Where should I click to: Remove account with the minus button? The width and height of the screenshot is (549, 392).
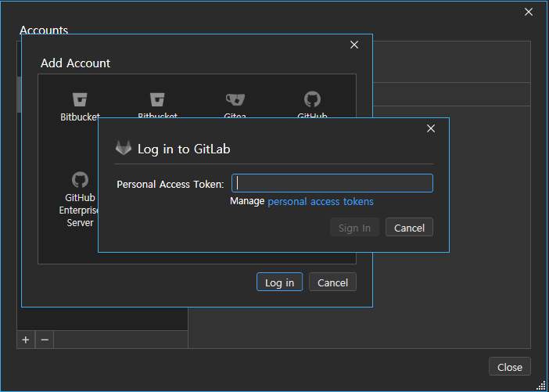45,340
